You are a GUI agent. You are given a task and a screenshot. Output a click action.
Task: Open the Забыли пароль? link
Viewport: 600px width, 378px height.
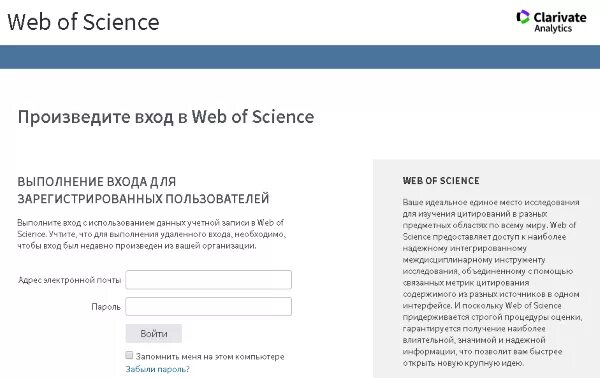(x=157, y=369)
